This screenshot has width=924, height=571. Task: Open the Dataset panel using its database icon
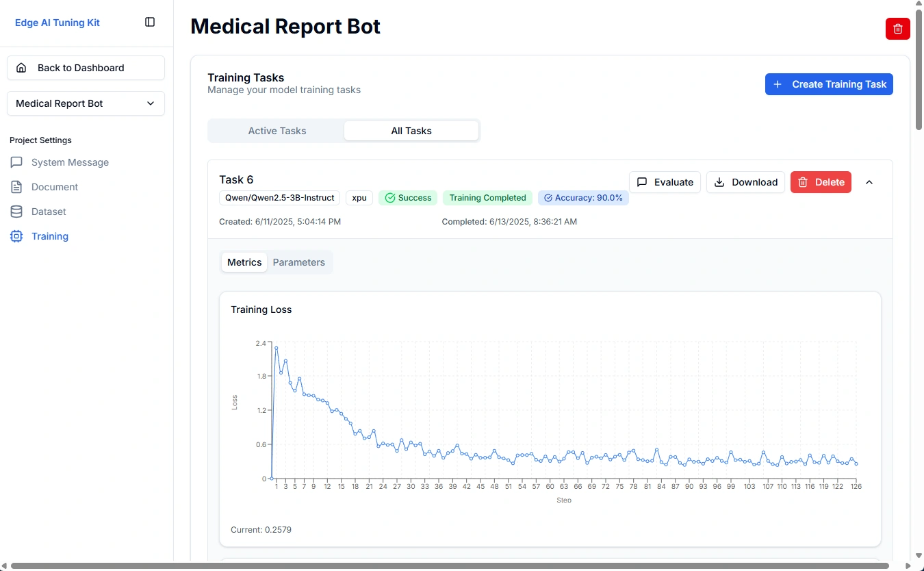[16, 212]
